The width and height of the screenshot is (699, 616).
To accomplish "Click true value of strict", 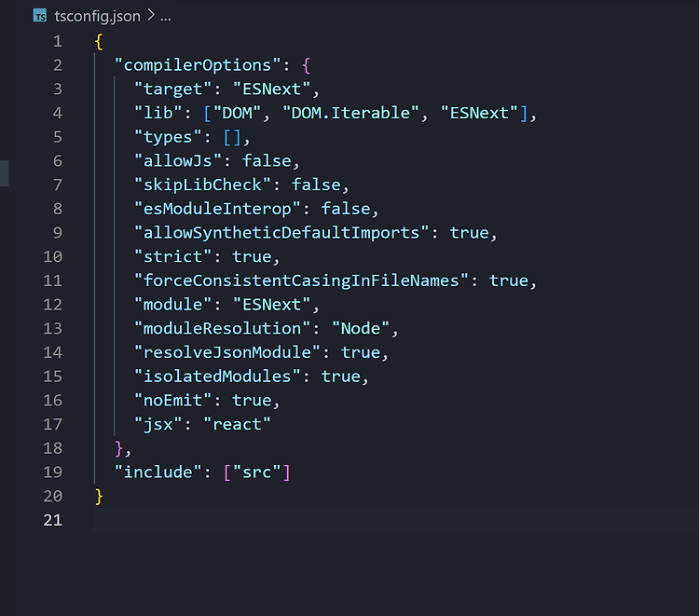I will [252, 256].
